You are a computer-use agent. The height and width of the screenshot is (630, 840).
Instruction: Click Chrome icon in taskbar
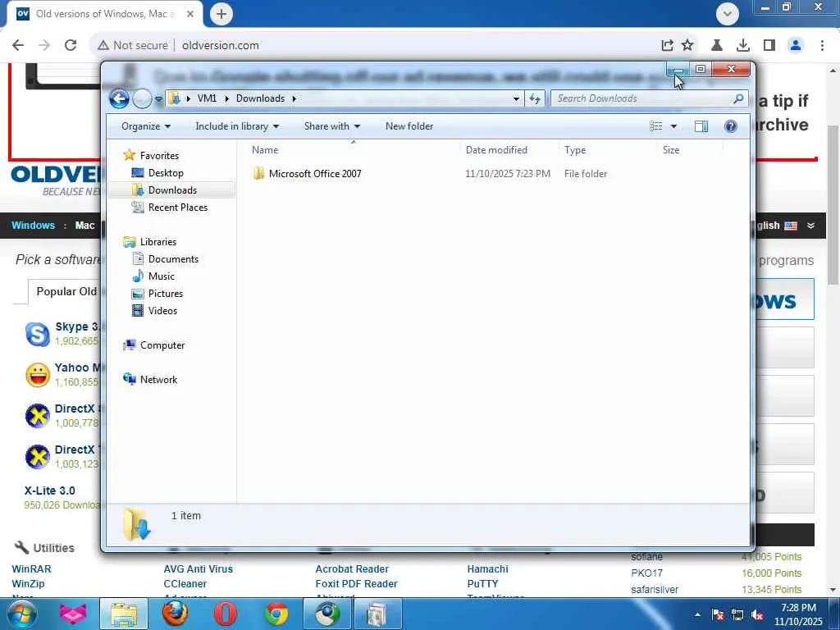coord(276,614)
